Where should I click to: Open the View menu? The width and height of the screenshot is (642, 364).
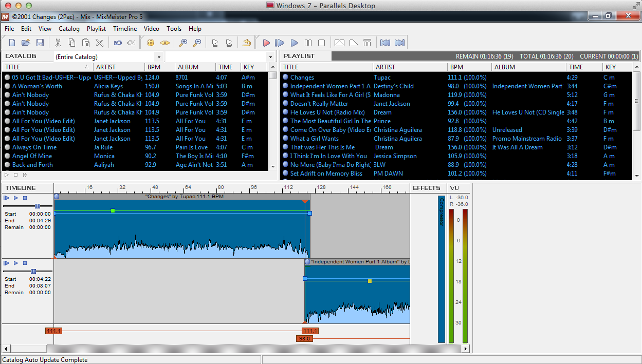click(x=45, y=29)
